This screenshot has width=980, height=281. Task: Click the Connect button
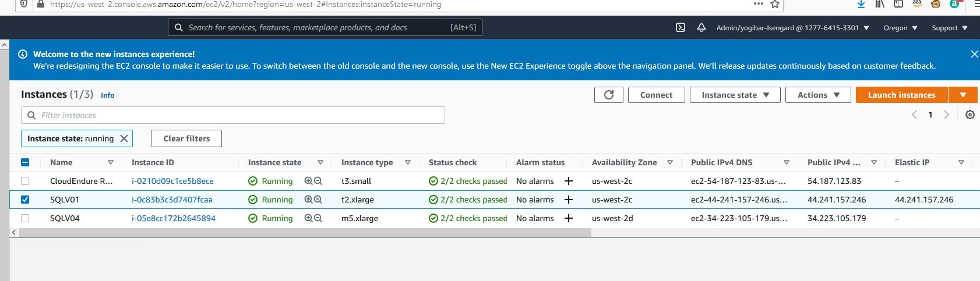point(657,95)
